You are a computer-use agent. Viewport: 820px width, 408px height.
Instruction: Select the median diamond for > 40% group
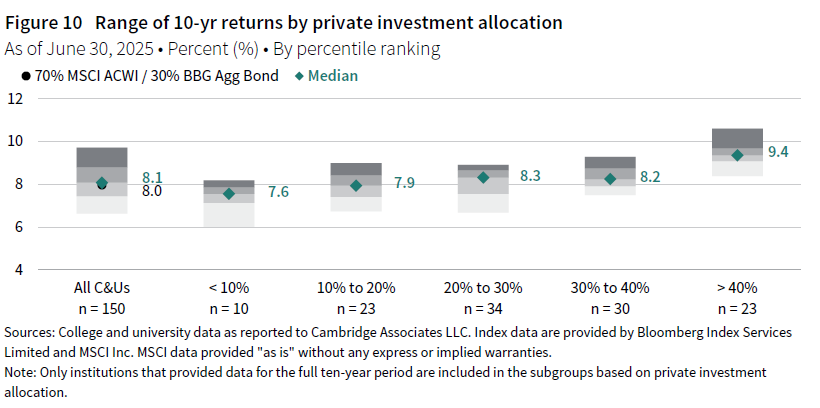point(737,155)
